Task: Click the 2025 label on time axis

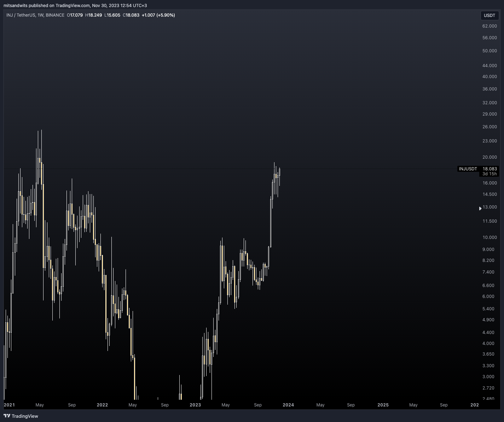Action: click(x=383, y=405)
